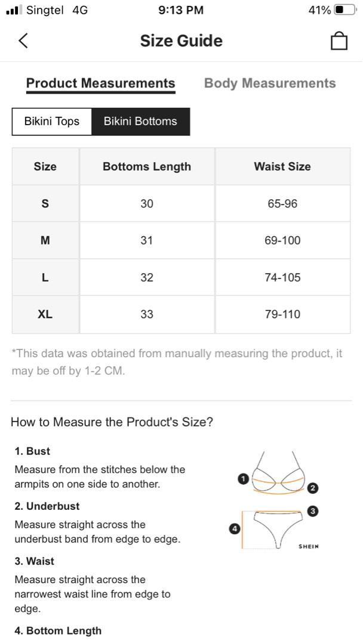
Task: Tap the Bottoms Length column header
Action: click(x=147, y=167)
